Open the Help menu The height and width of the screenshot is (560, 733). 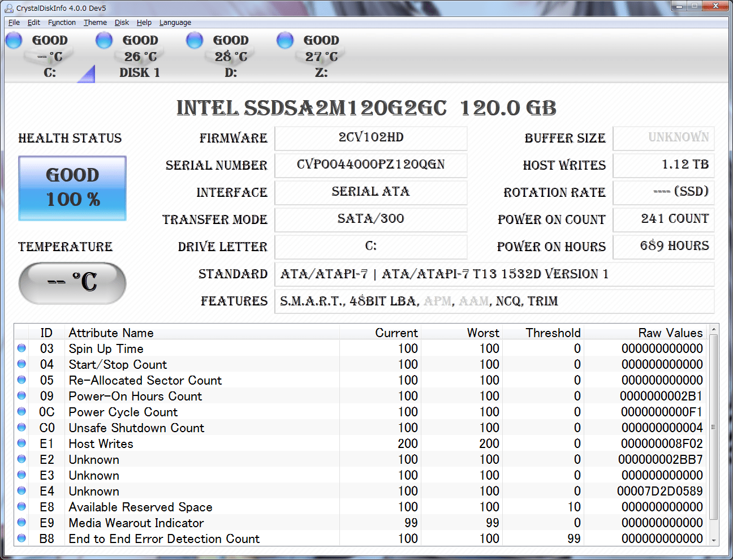144,23
